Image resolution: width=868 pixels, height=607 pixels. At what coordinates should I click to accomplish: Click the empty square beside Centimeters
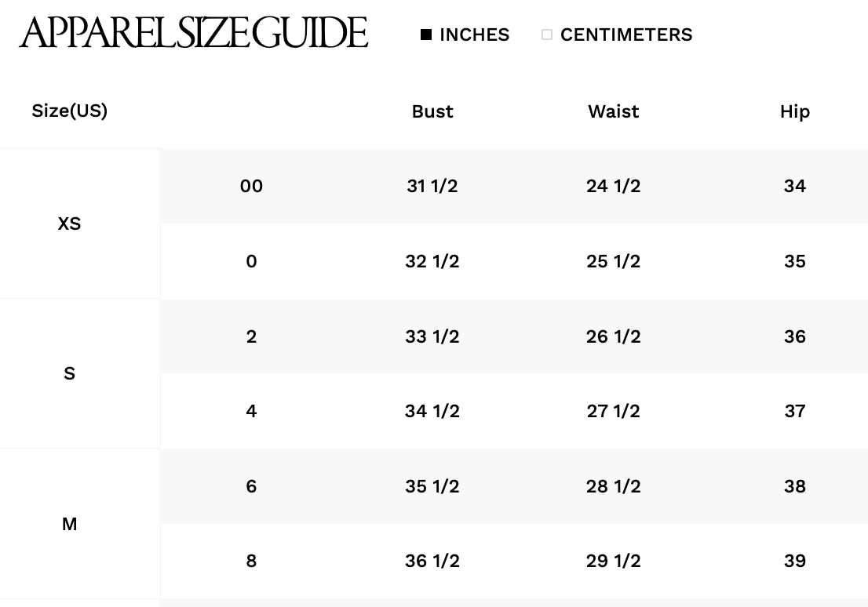pos(547,35)
